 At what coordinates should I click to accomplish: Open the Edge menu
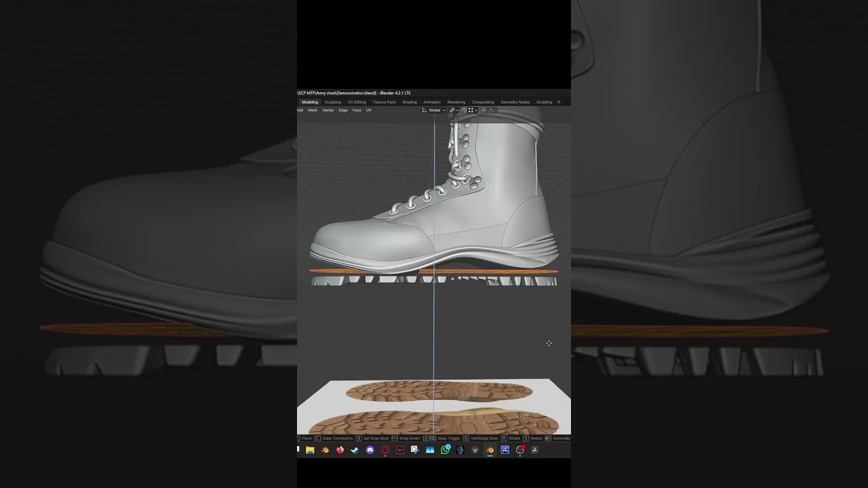[343, 110]
